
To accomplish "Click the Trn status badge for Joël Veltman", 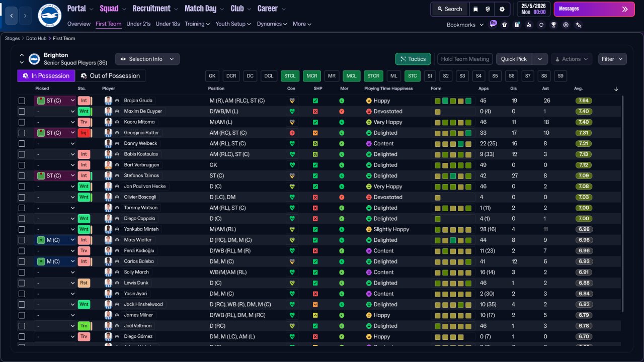I will pyautogui.click(x=84, y=326).
